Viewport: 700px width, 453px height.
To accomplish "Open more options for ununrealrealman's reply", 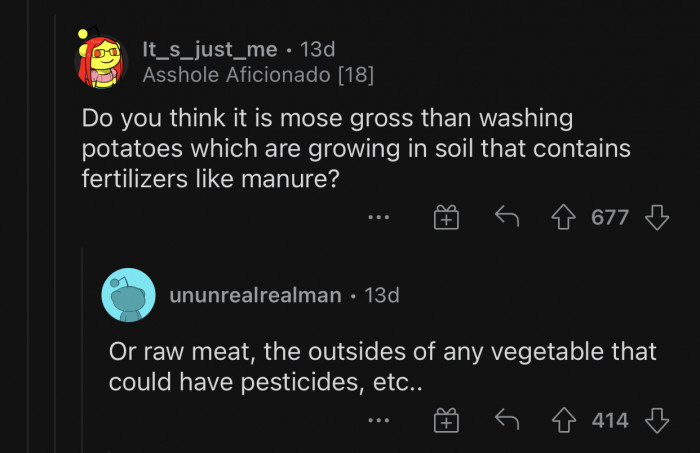I will (378, 420).
